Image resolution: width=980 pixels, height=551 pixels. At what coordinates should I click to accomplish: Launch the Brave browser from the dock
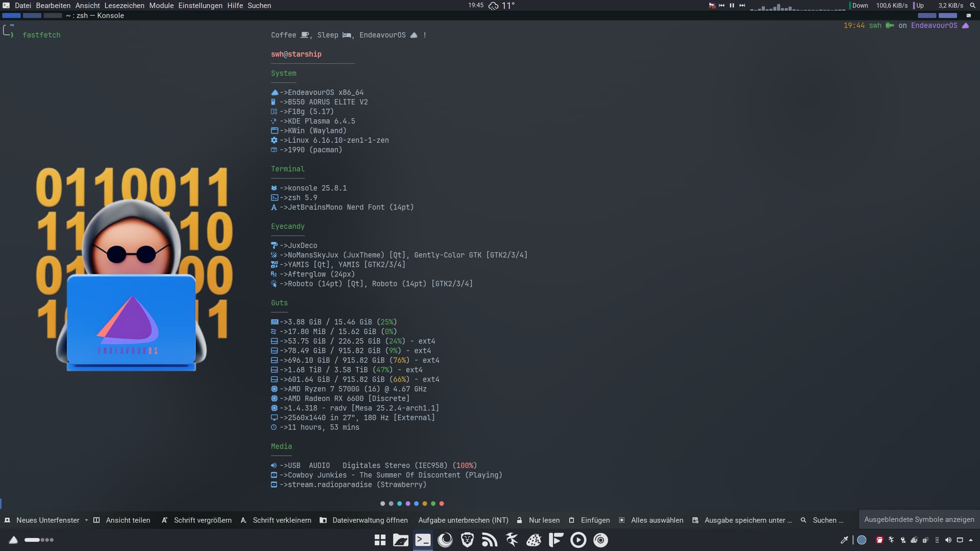(467, 540)
